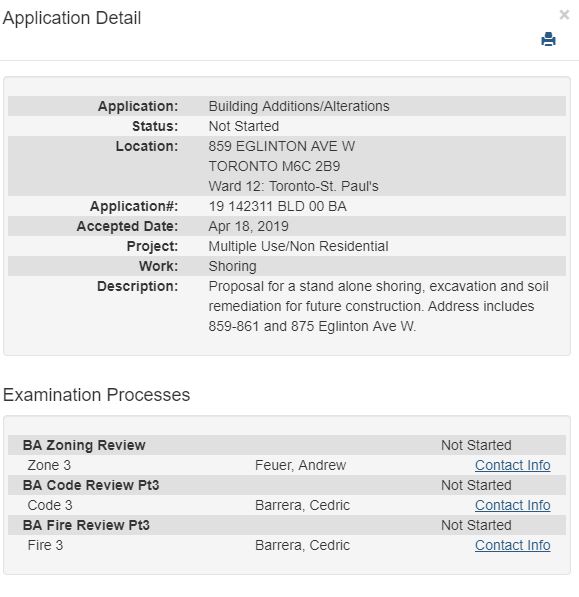Click the Work value Shoring
Screen dimensions: 579x597
(232, 266)
